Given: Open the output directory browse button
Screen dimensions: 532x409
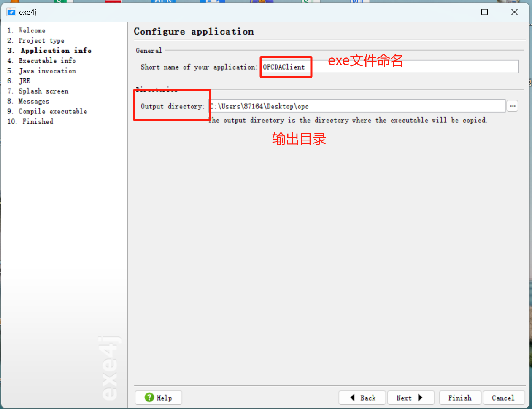Looking at the screenshot, I should click(513, 106).
